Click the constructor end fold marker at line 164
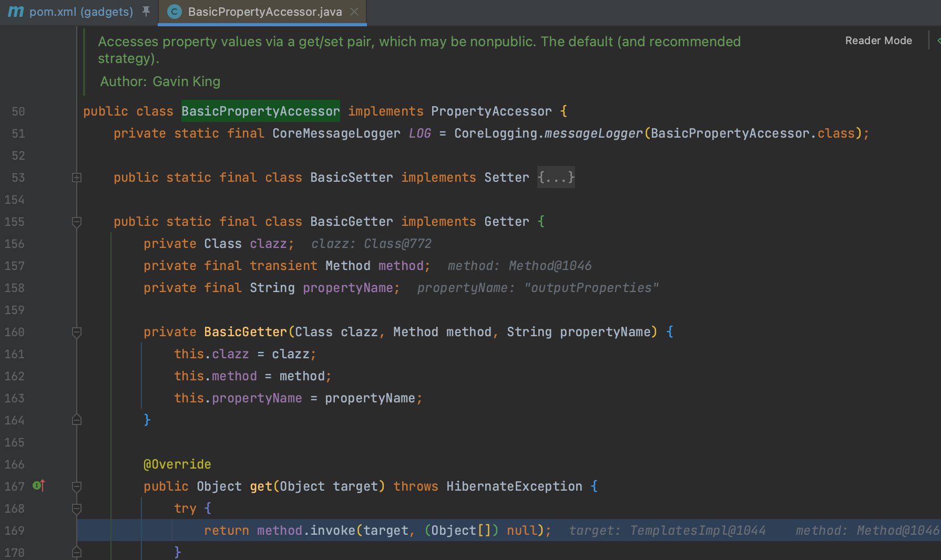This screenshot has width=941, height=560. (77, 420)
